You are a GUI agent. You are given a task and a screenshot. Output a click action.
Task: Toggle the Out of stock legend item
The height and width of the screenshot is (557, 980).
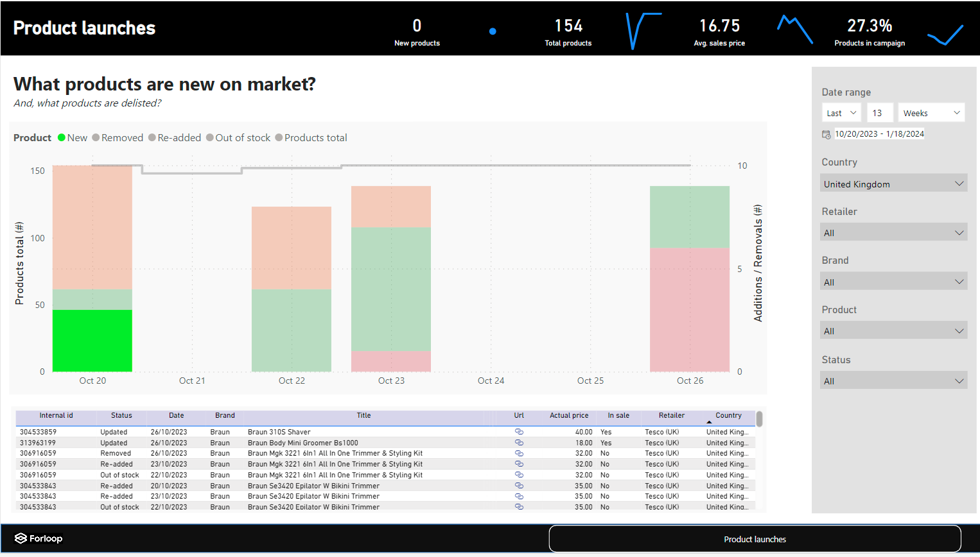[x=238, y=138]
